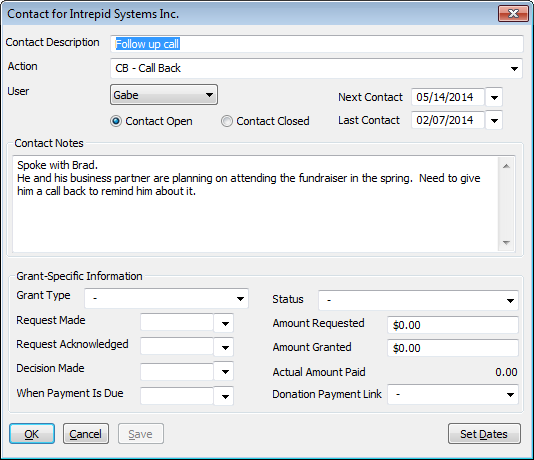Image resolution: width=534 pixels, height=460 pixels.
Task: Expand the Request Acknowledged date picker arrow
Action: tap(225, 347)
